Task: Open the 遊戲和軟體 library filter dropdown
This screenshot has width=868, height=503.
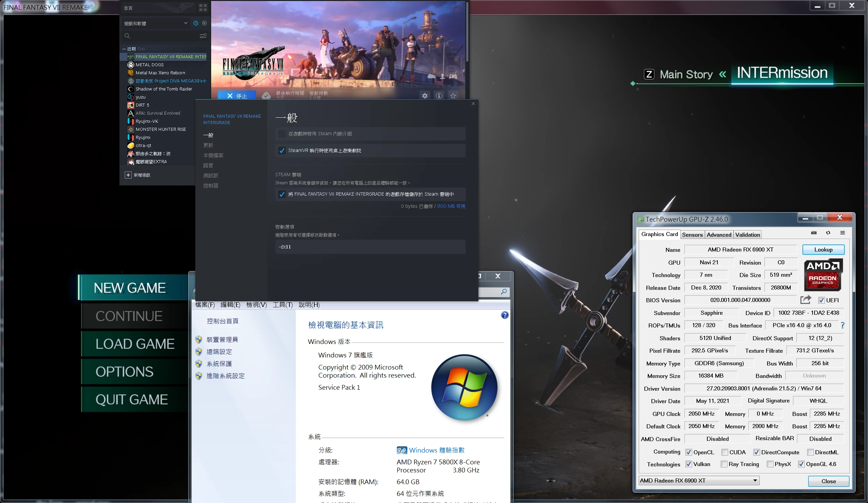Action: pos(185,23)
